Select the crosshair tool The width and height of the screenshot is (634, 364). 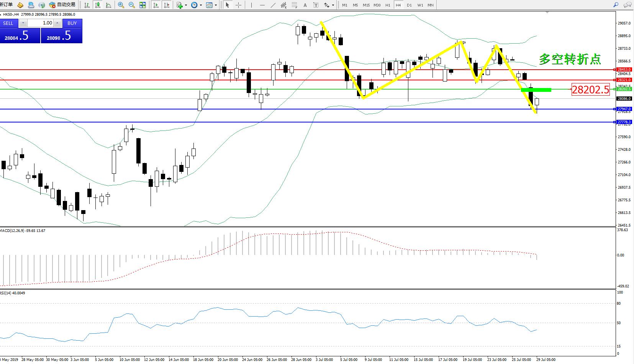238,5
